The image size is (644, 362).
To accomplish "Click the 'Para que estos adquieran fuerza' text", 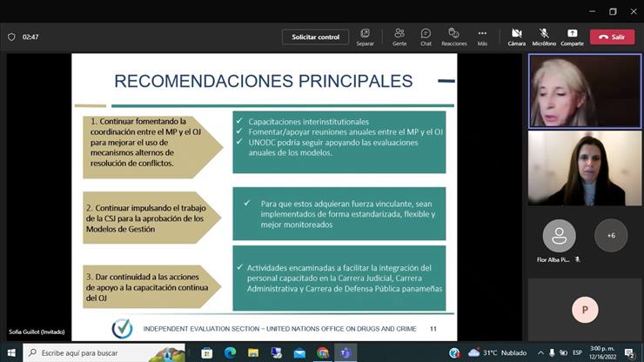I will click(347, 214).
